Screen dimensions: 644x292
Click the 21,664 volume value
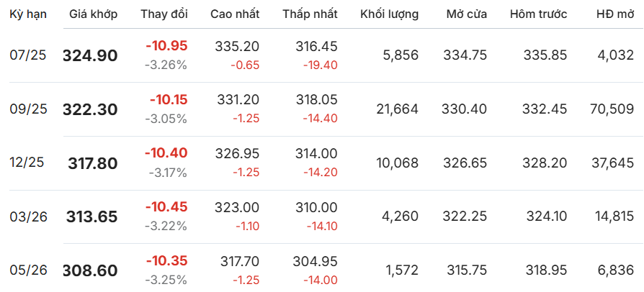pyautogui.click(x=397, y=109)
